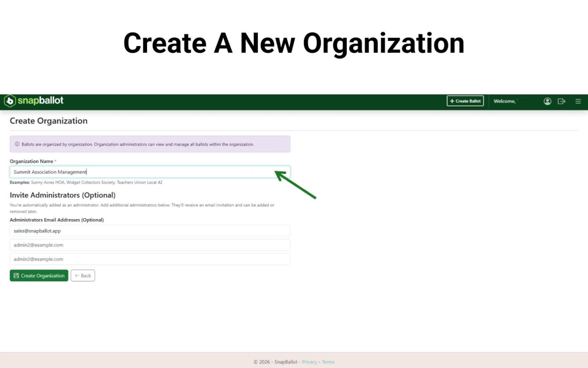Go back using the Back button
Viewport: 588px width, 368px height.
(83, 275)
